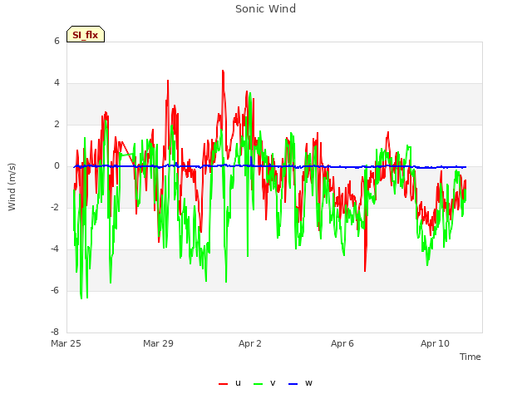The width and height of the screenshot is (532, 399).
Task: Toggle the blue w series legend entry
Action: [300, 383]
